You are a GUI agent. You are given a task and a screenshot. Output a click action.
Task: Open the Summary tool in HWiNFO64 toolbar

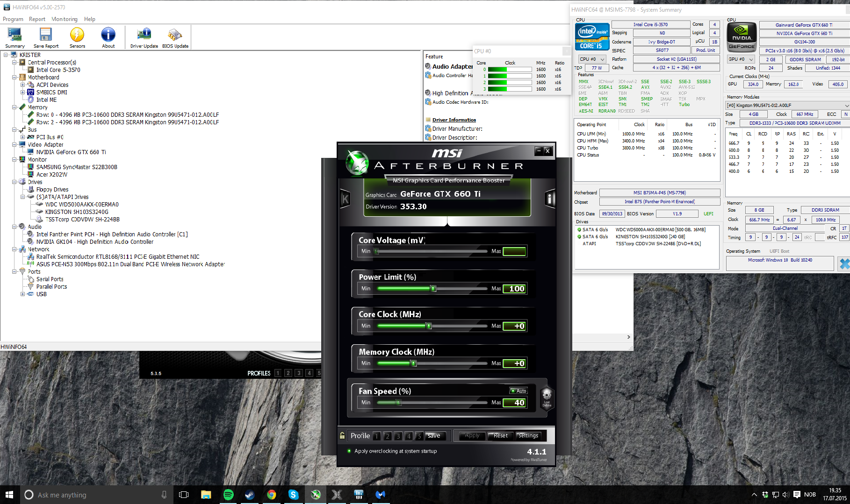click(14, 37)
